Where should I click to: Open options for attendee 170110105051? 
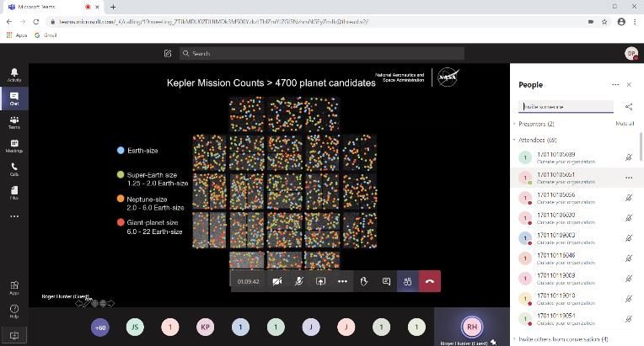pos(629,178)
